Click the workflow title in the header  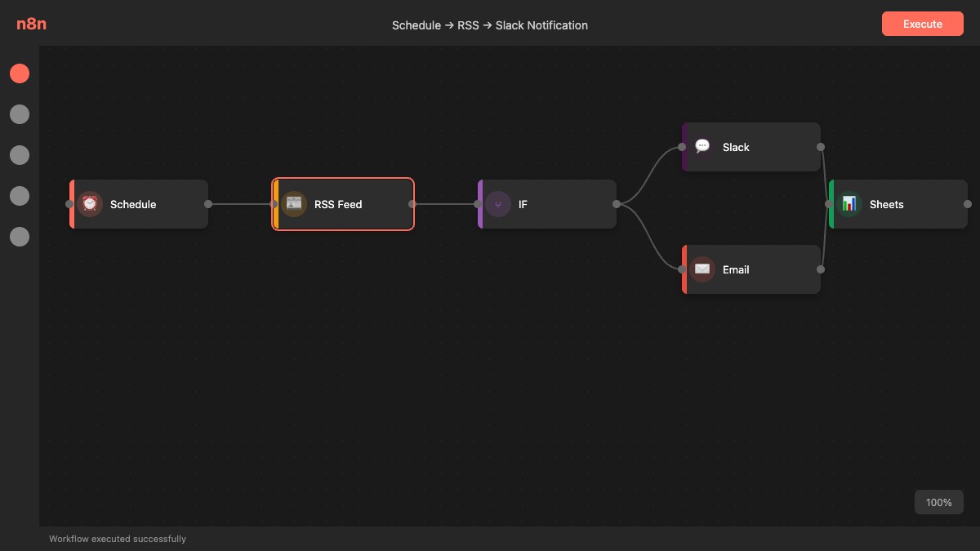(x=490, y=25)
